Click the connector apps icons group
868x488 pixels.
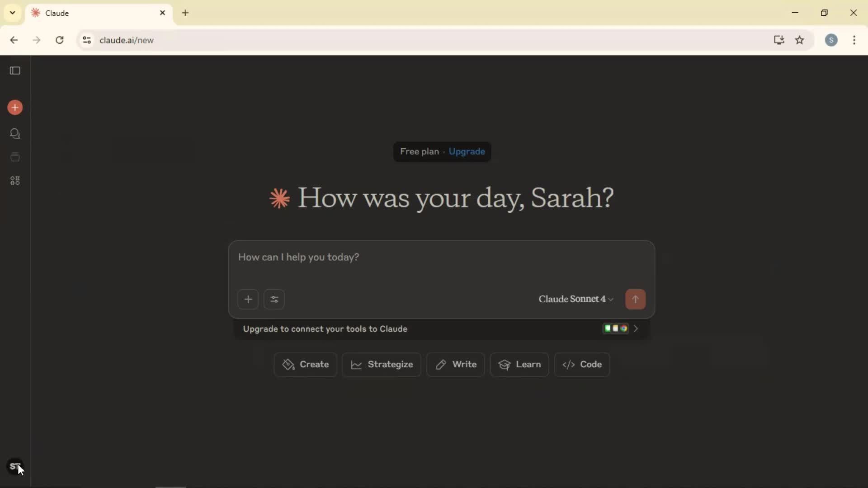[x=616, y=328]
